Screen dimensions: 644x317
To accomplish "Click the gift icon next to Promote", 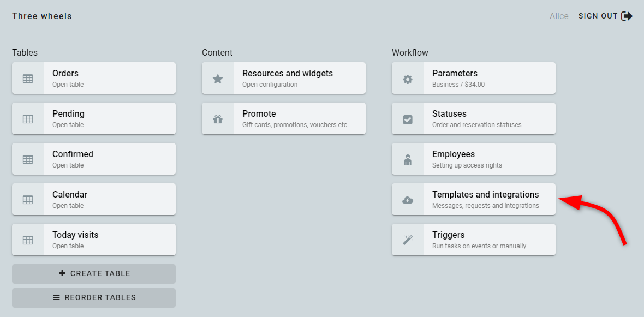I will click(x=218, y=119).
